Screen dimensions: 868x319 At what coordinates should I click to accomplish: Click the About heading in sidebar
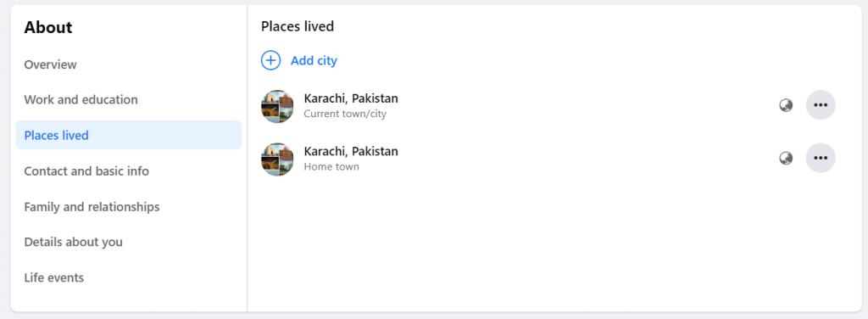click(x=48, y=27)
